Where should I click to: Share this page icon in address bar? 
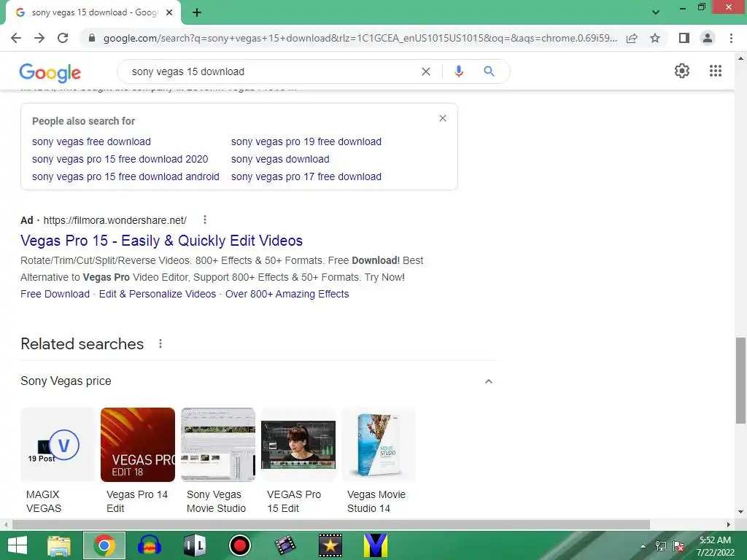(632, 38)
